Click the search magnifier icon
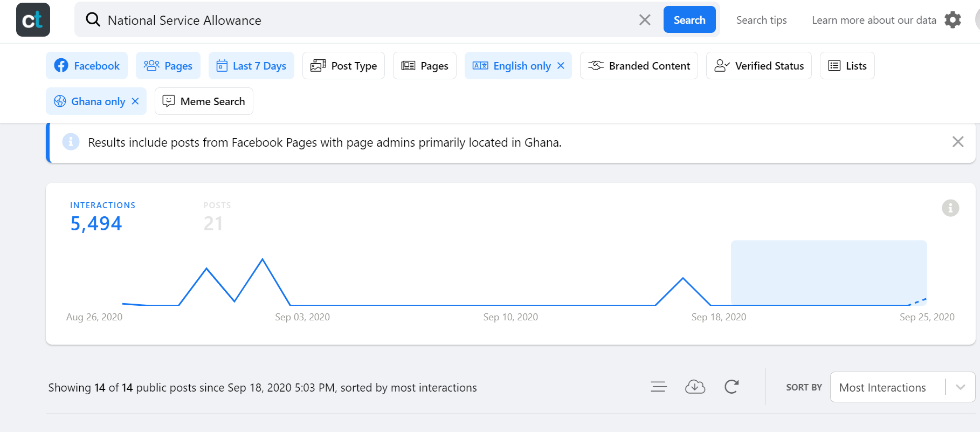 (x=93, y=20)
